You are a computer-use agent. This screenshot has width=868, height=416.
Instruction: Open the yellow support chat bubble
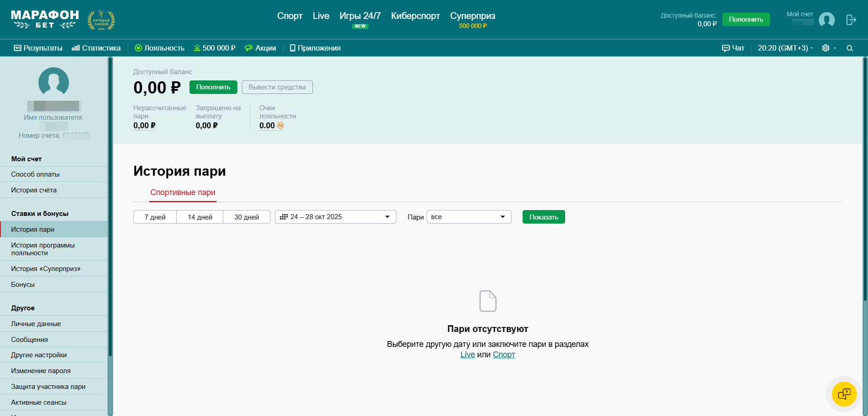(844, 394)
